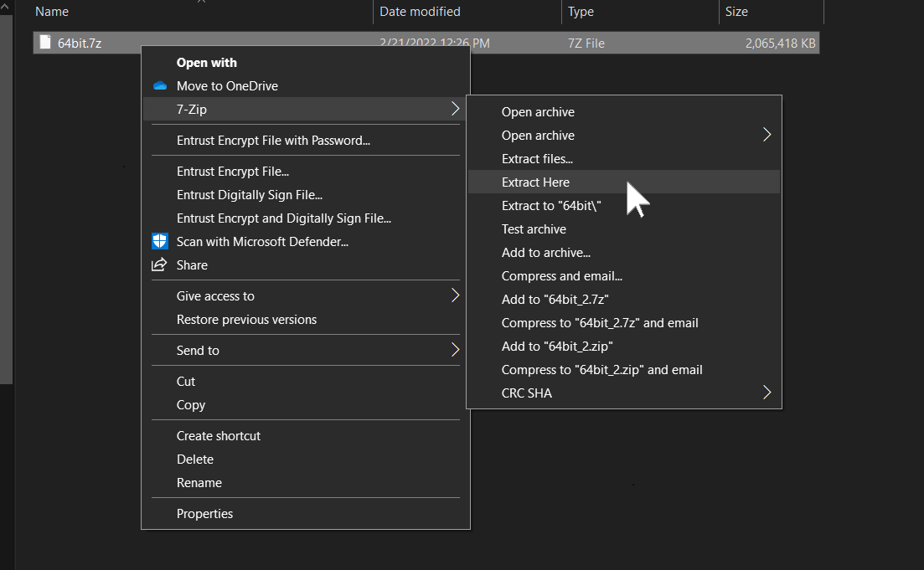Select Entrust Encrypt File...
This screenshot has height=570, width=924.
305,172
